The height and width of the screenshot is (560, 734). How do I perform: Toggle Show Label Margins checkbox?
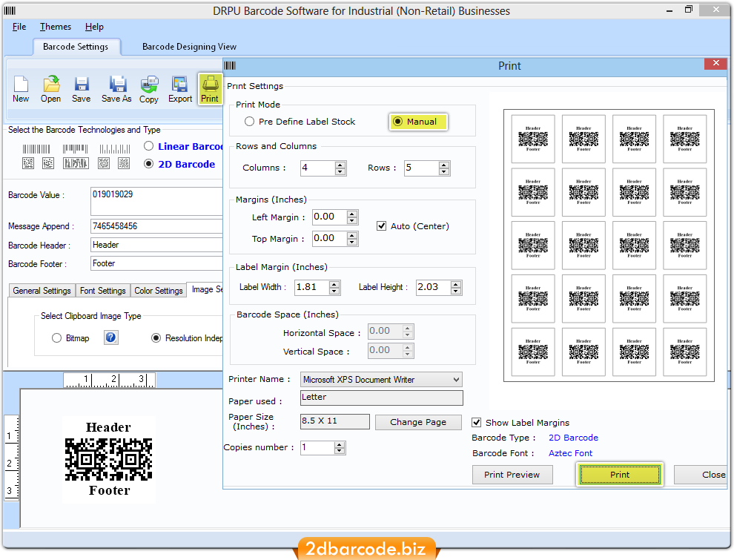[477, 423]
